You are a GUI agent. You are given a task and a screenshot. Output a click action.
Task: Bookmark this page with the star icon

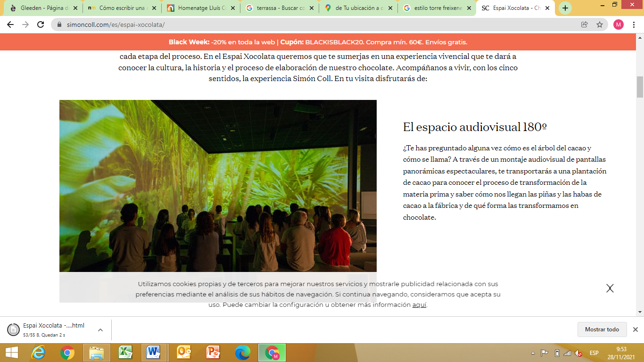pos(599,25)
